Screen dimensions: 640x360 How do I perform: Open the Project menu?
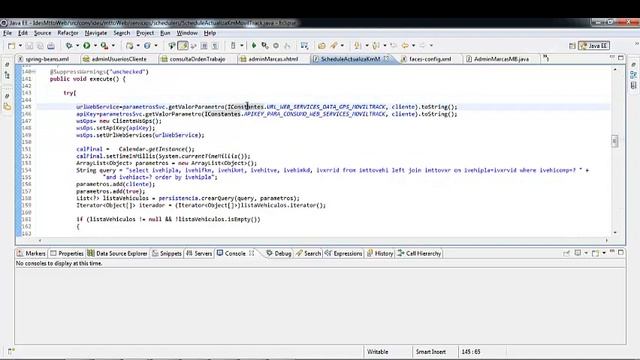click(x=145, y=33)
